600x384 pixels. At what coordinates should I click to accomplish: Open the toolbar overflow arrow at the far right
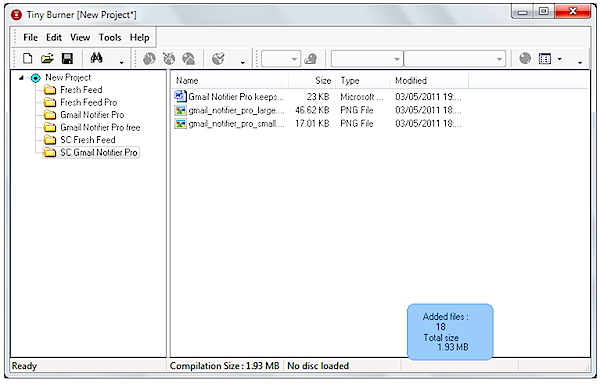click(x=580, y=62)
